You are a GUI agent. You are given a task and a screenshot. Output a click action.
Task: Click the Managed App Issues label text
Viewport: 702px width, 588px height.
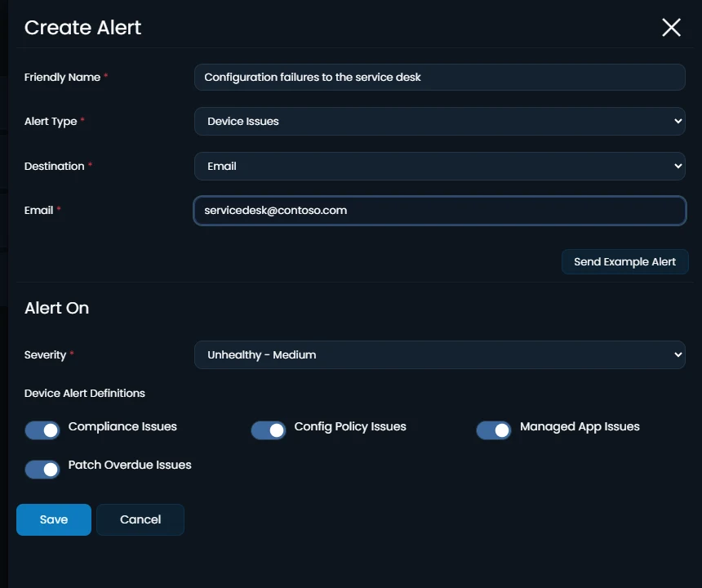click(x=580, y=426)
